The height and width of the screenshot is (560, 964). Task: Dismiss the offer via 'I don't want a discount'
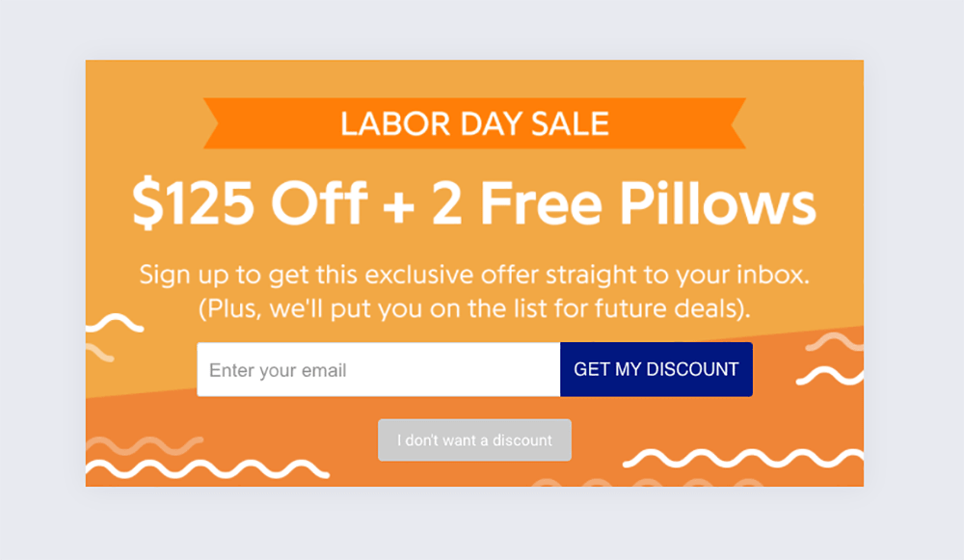[x=474, y=440]
